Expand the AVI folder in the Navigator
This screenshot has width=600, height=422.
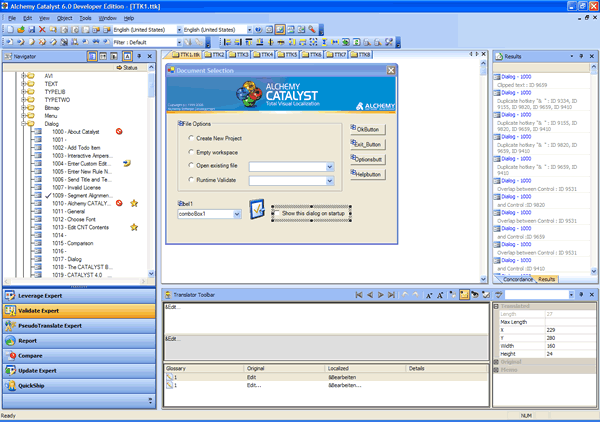pos(23,76)
